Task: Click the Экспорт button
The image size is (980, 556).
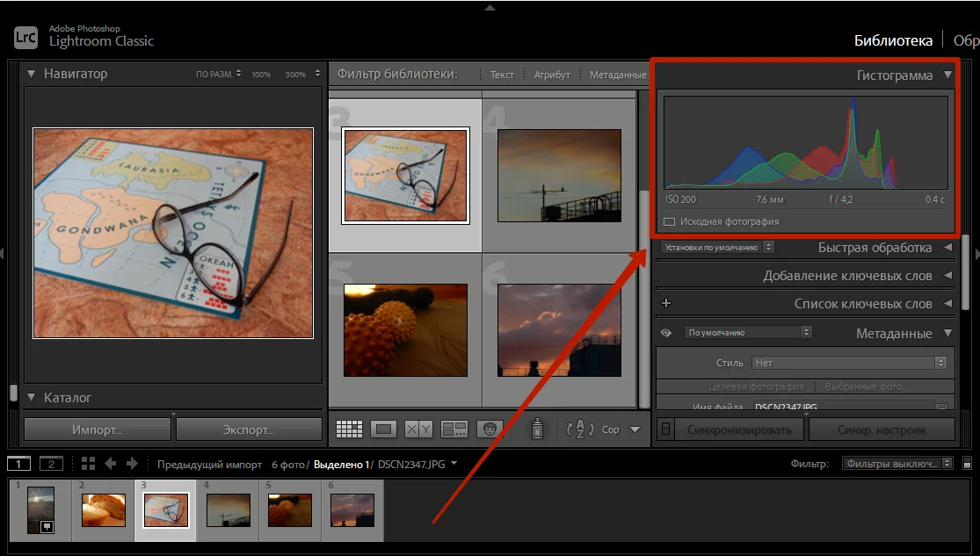Action: pos(249,430)
